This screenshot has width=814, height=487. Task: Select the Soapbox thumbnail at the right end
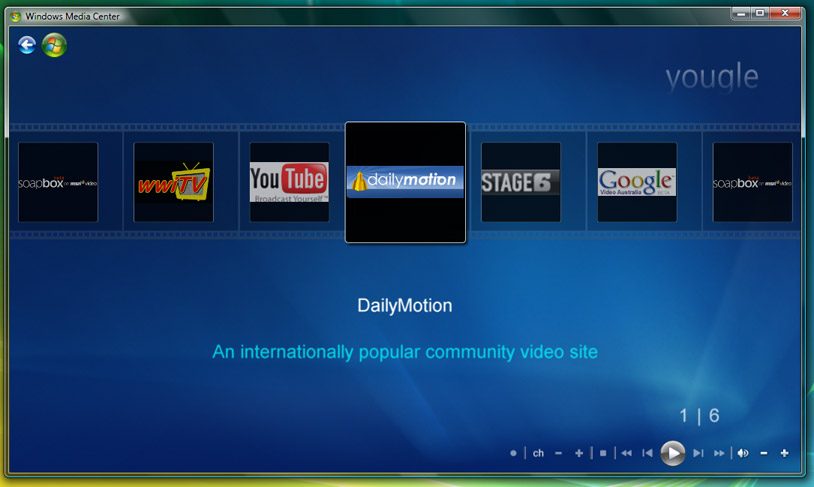click(753, 182)
